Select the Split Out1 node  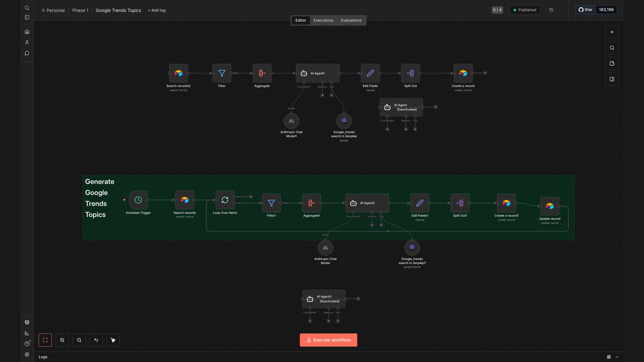[460, 203]
